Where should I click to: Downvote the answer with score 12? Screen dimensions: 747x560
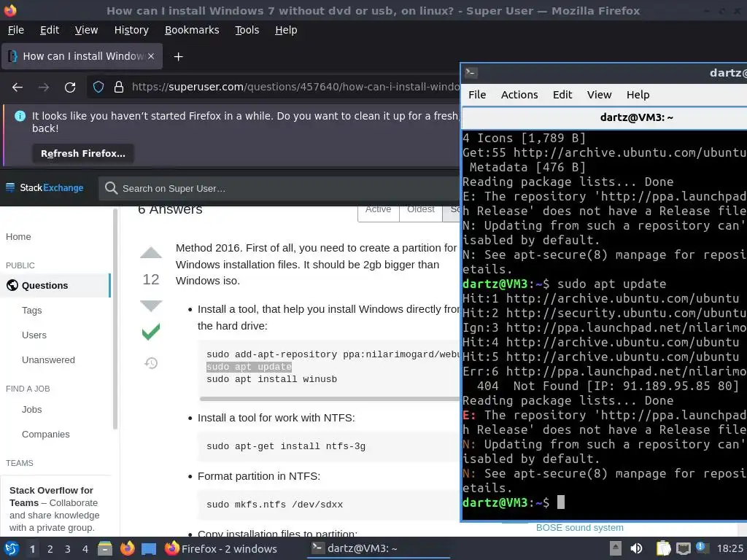[x=151, y=306]
